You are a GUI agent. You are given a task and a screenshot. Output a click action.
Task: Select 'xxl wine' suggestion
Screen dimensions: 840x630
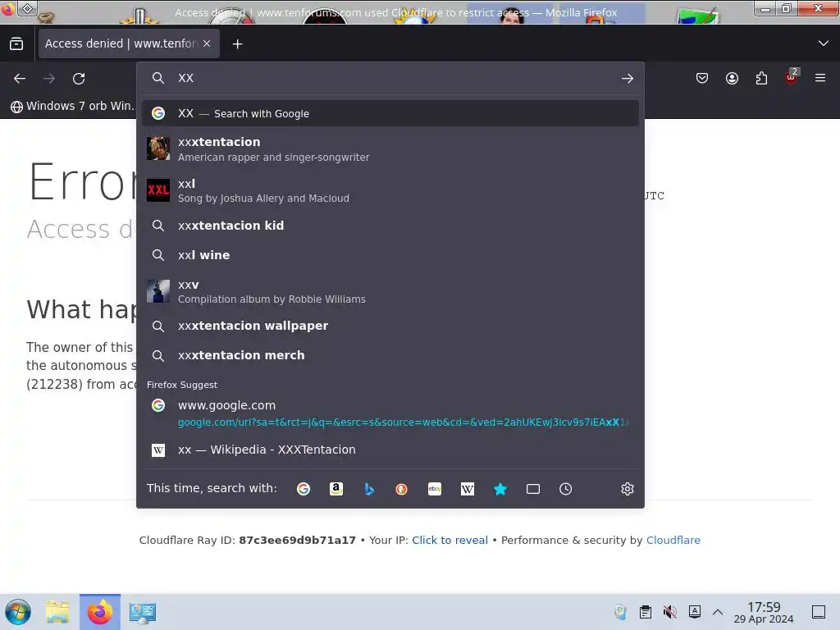point(390,255)
